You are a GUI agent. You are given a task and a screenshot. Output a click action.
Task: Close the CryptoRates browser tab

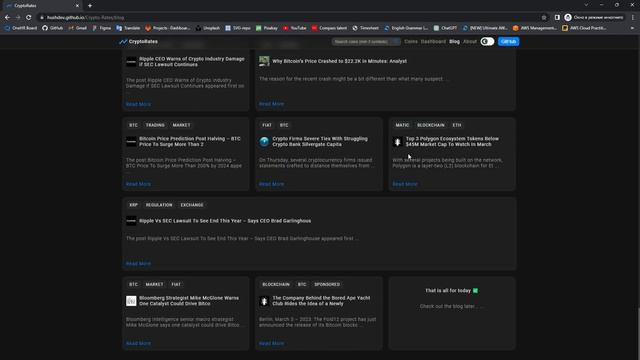77,6
